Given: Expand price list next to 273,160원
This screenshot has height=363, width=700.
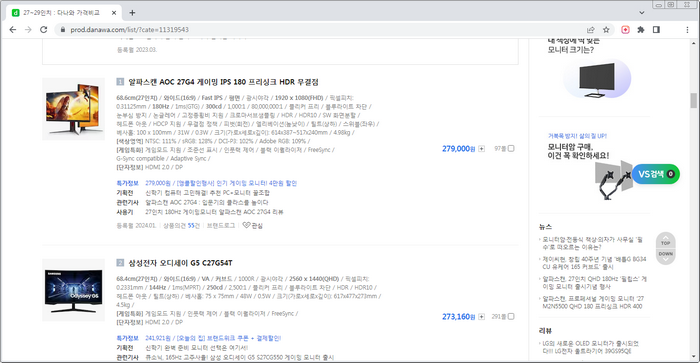Looking at the screenshot, I should (481, 317).
